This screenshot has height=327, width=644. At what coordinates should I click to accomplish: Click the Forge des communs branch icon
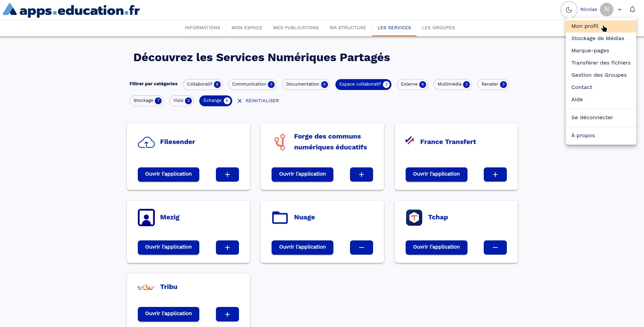click(280, 142)
